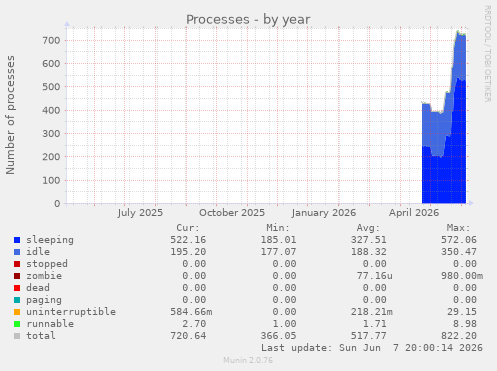Click the 'Munin 2.0.76' footer text
The height and width of the screenshot is (371, 497).
click(248, 360)
